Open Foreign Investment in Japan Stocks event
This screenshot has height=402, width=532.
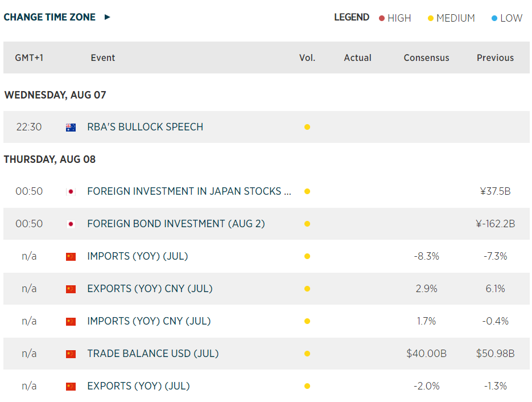click(x=189, y=191)
